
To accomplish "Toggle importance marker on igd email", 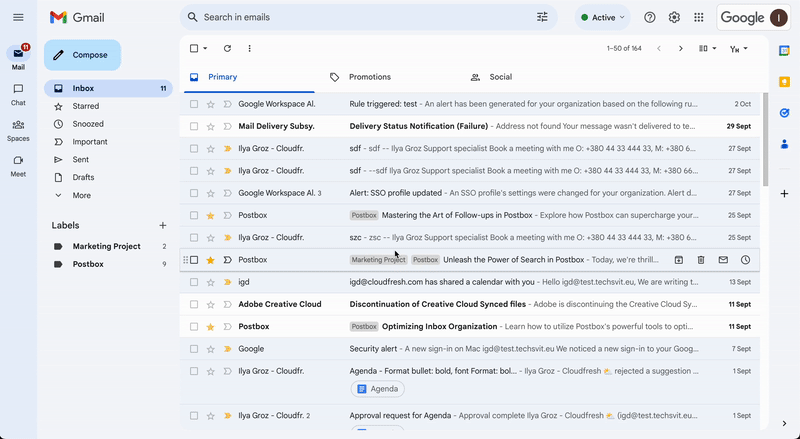I will point(228,282).
